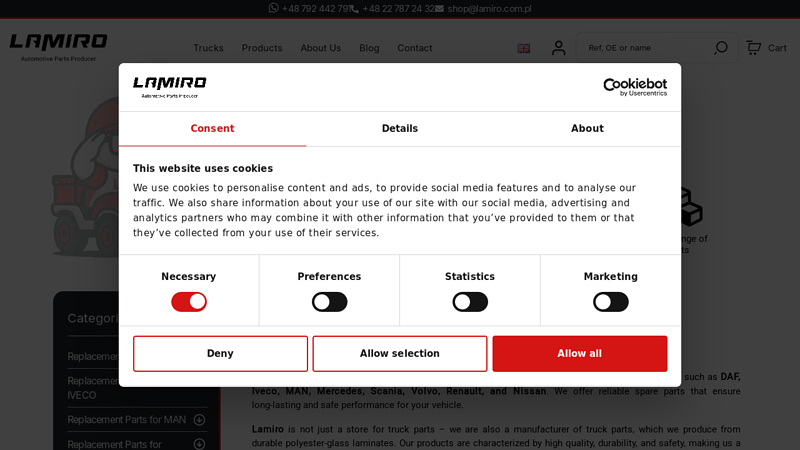Click the email envelope icon in top bar

(x=441, y=9)
